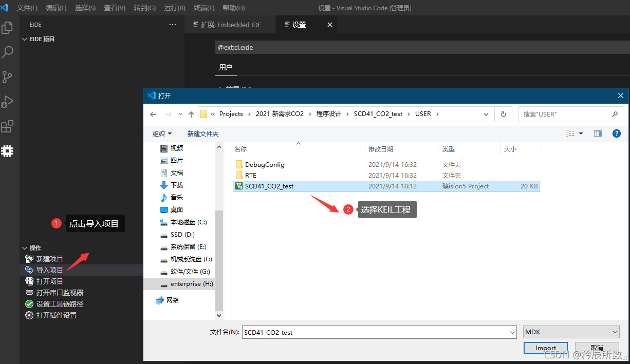Open Source Control view in activity bar

(8, 77)
